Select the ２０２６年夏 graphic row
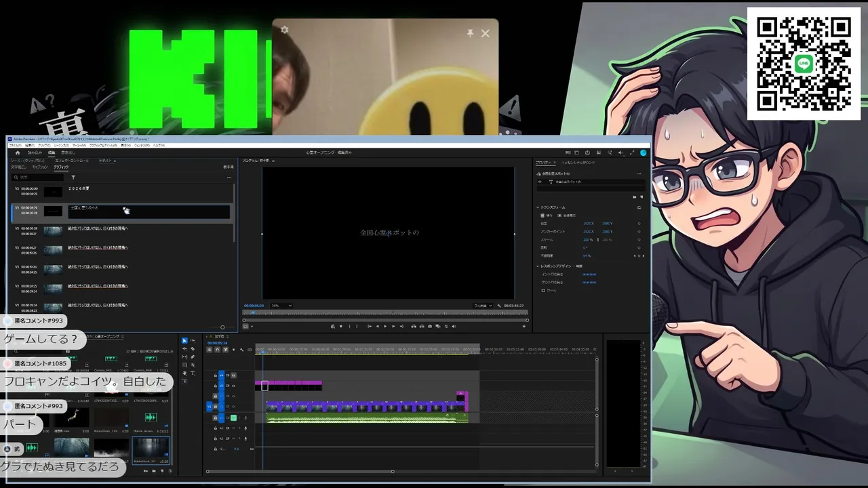The image size is (868, 488). (122, 192)
